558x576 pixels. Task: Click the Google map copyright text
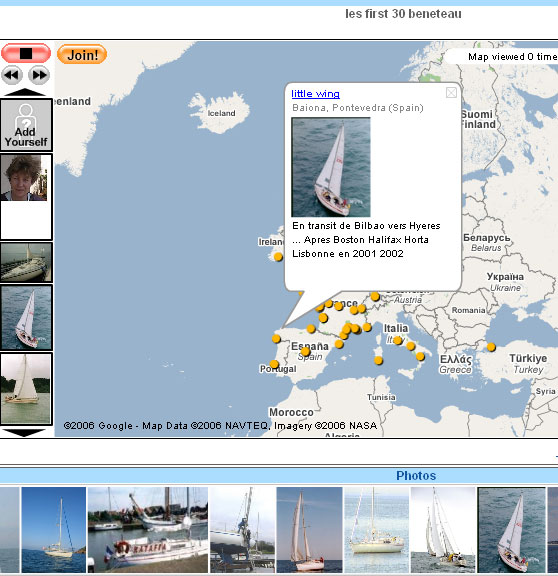click(220, 425)
